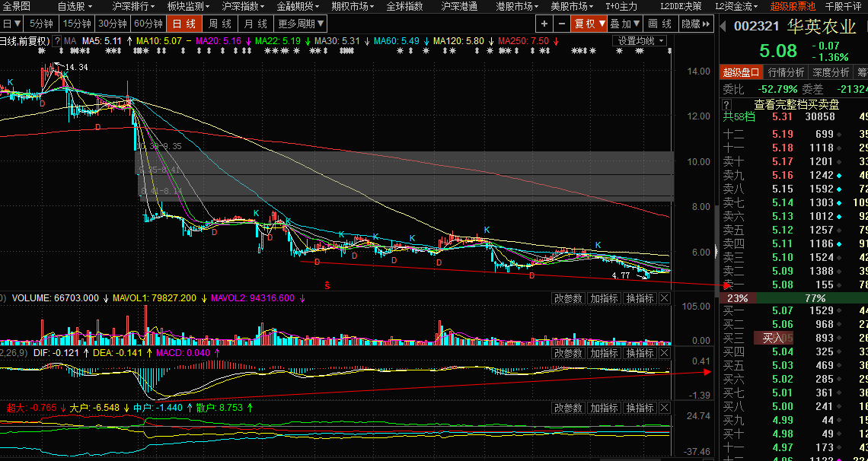
Task: Click the question mark in order book panel
Action: [726, 104]
